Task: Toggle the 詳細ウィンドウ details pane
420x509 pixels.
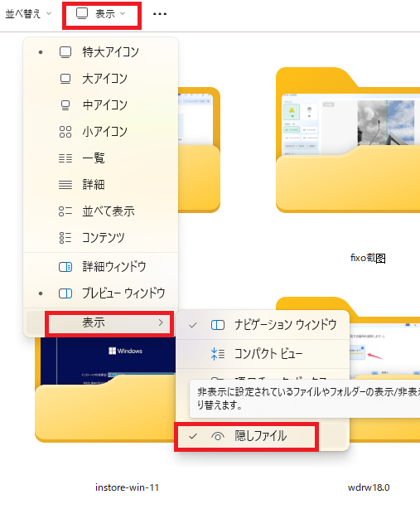Action: (101, 267)
